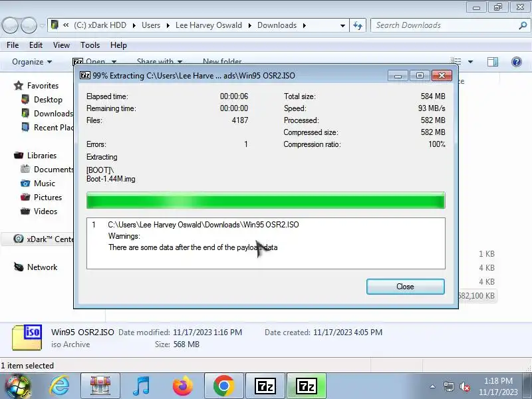
Task: Click the Internet Explorer taskbar icon
Action: pyautogui.click(x=60, y=386)
